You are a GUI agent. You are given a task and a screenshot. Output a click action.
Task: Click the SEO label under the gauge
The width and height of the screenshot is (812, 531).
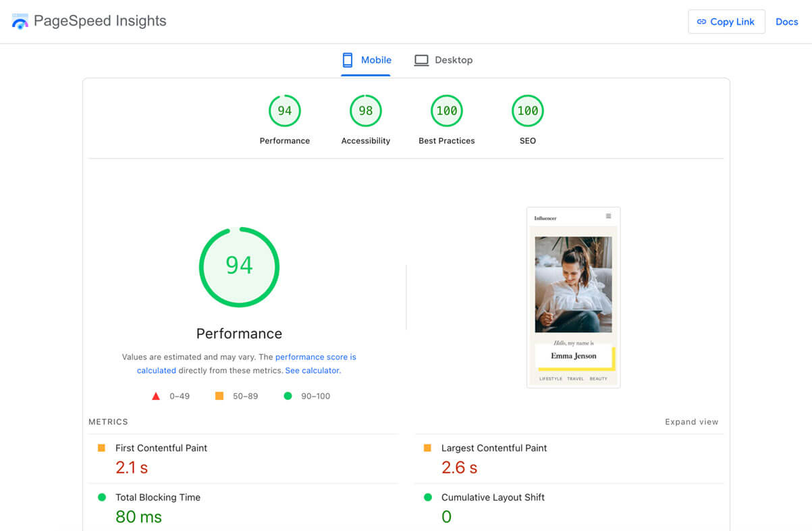pyautogui.click(x=528, y=141)
